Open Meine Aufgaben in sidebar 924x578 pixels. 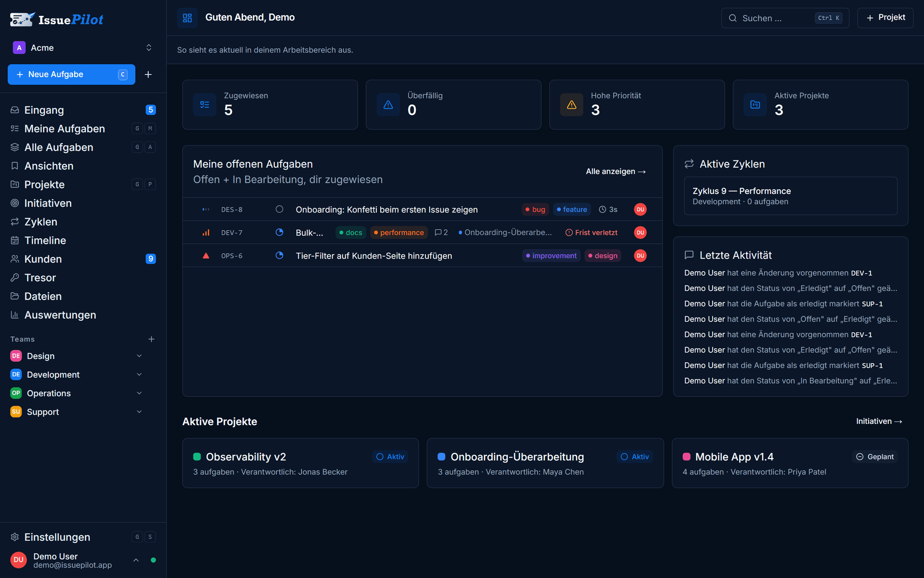pos(83,129)
